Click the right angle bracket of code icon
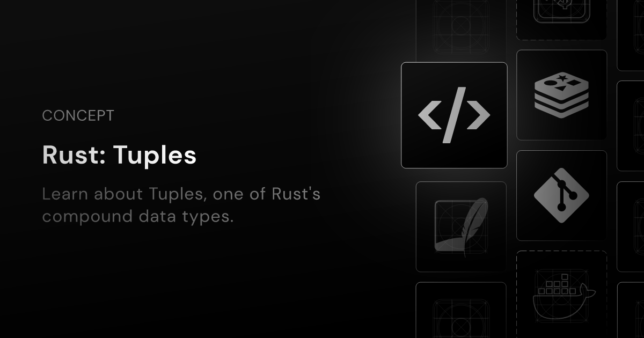The height and width of the screenshot is (338, 644). point(478,115)
